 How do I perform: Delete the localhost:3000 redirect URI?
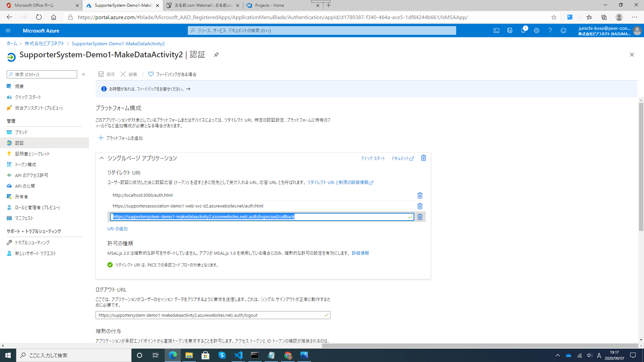point(420,195)
